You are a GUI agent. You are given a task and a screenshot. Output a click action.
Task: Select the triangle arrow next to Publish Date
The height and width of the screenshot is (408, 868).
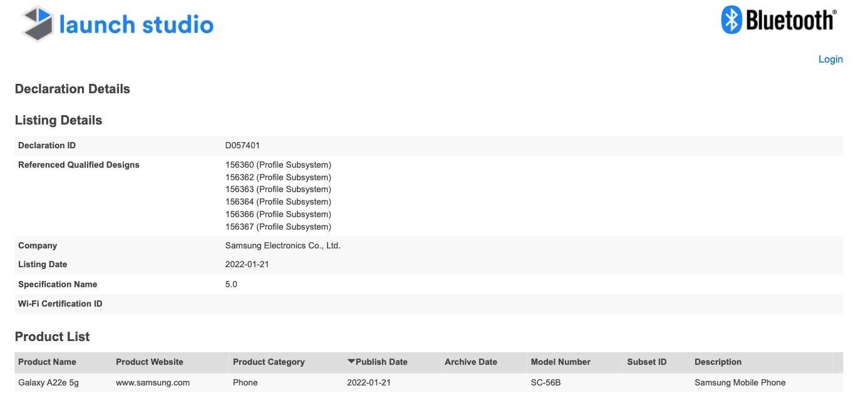click(x=351, y=361)
